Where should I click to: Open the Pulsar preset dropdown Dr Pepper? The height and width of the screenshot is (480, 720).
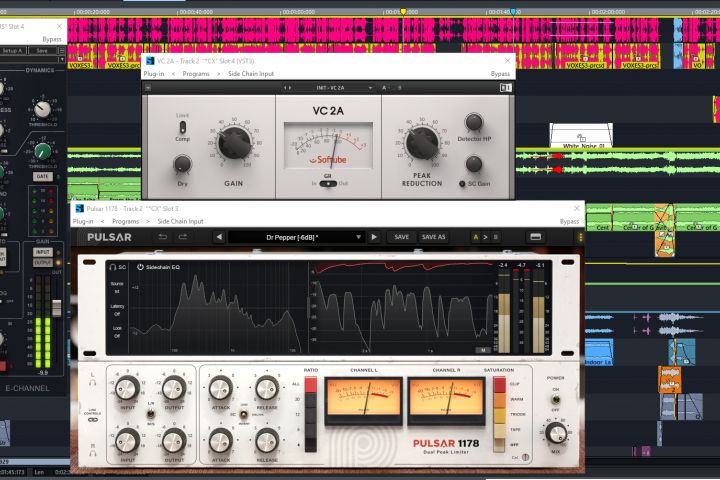pyautogui.click(x=296, y=237)
